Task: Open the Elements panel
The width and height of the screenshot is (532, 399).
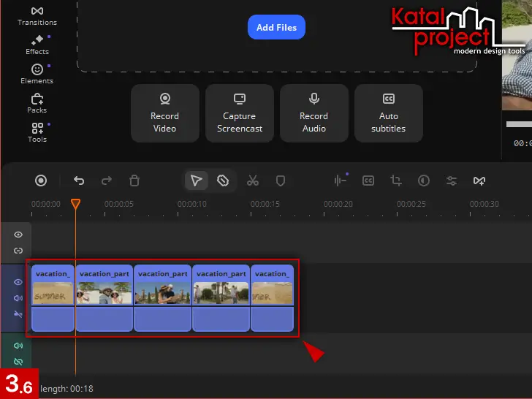Action: (x=37, y=74)
